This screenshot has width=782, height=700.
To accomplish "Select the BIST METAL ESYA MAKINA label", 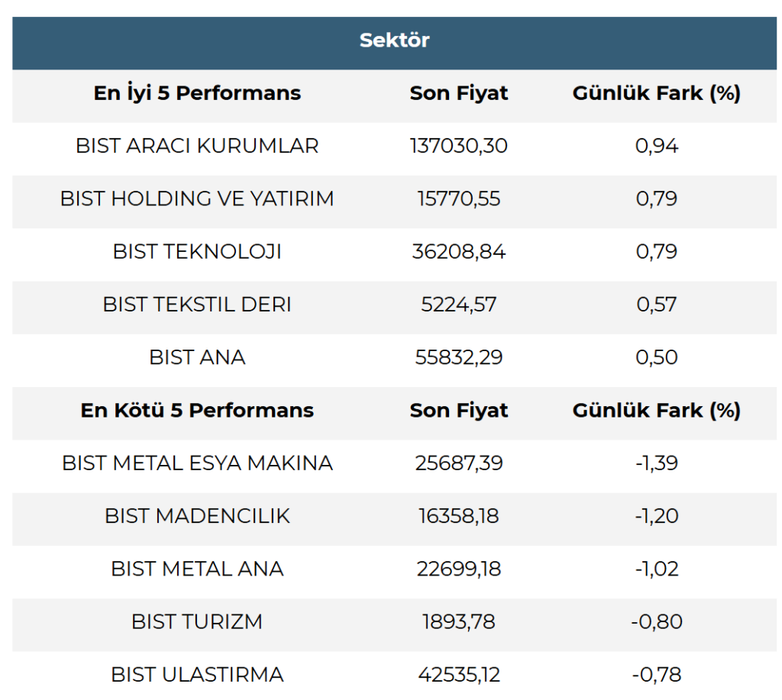I will 197,463.
